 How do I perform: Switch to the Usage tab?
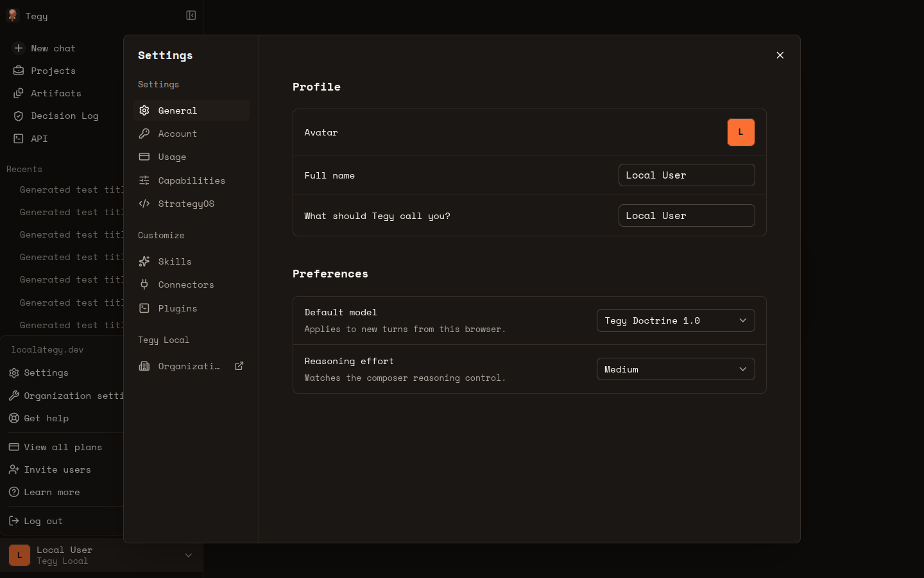(x=191, y=157)
